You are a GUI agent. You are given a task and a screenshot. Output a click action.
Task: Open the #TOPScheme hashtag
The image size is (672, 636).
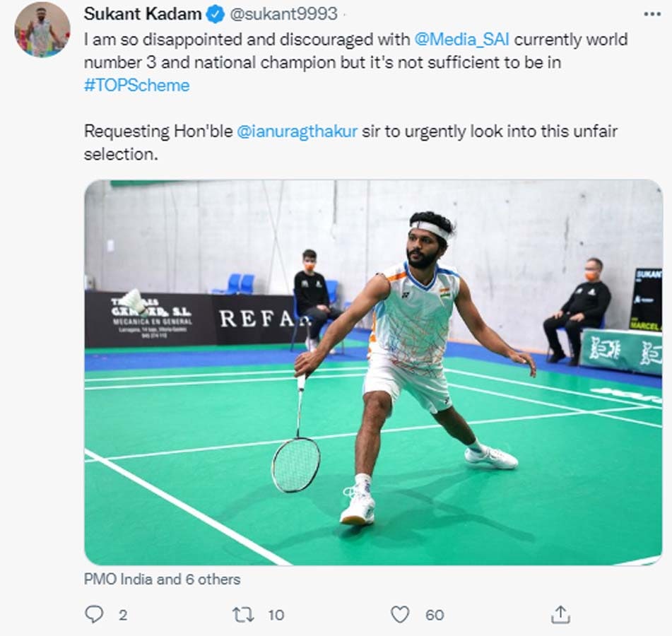tap(136, 86)
